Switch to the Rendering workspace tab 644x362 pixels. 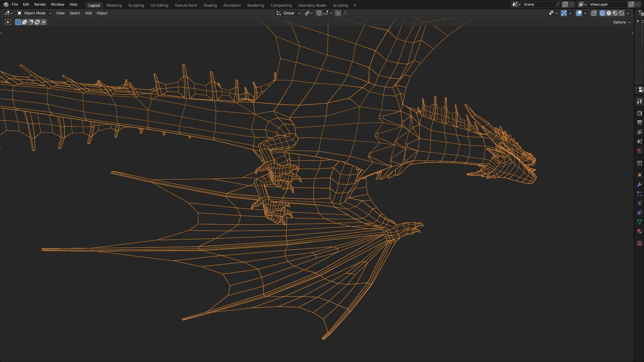tap(255, 5)
